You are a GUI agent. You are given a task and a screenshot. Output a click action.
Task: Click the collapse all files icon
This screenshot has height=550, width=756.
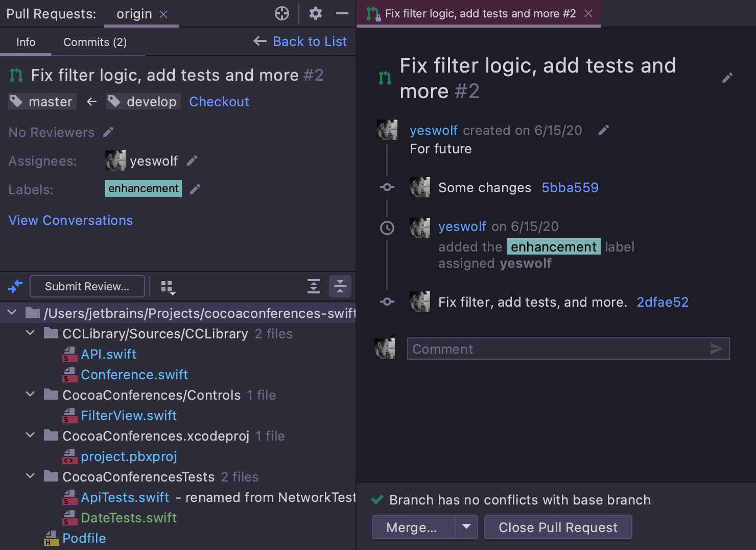click(x=340, y=286)
